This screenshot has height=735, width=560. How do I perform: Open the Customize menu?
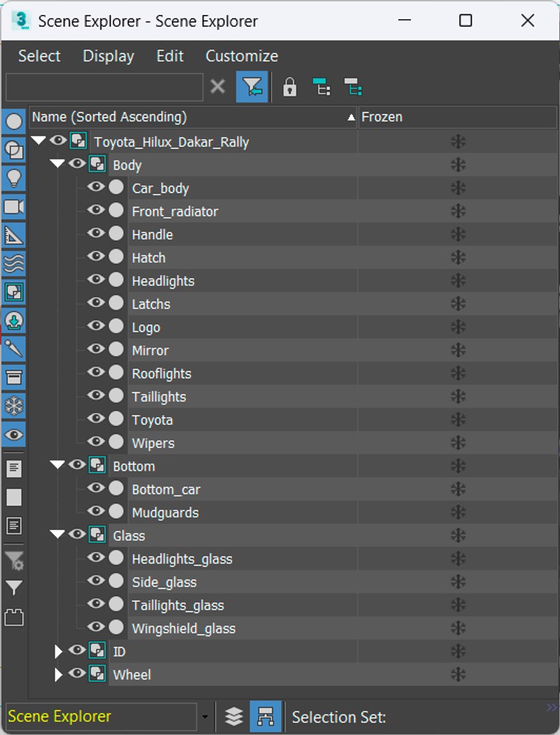coord(242,56)
